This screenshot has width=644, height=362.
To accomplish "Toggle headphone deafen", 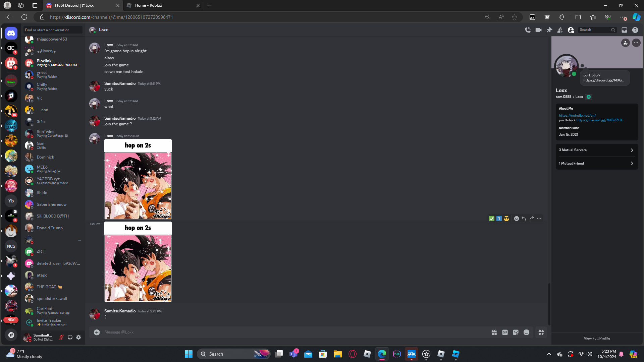I will click(x=70, y=337).
